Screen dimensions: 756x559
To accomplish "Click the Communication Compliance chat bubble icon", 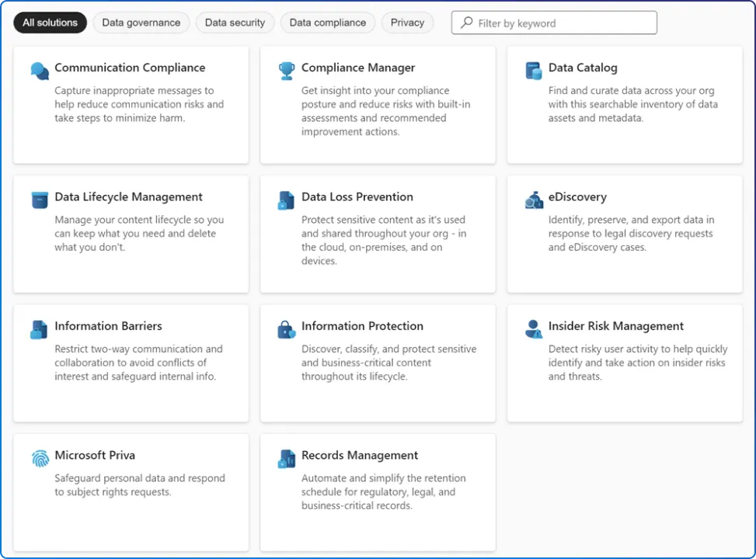I will [x=40, y=71].
